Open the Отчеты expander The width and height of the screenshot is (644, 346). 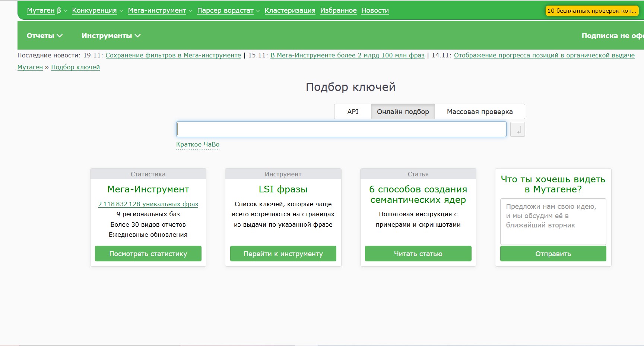pyautogui.click(x=44, y=36)
